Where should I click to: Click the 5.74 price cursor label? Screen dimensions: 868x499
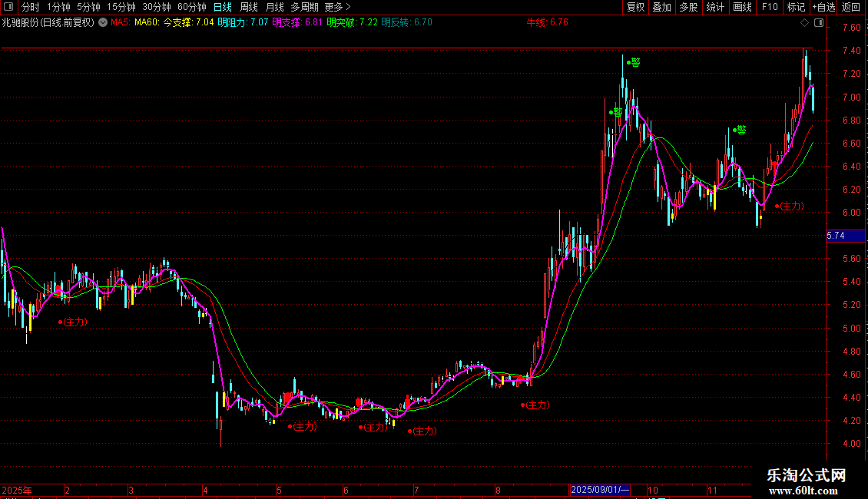tap(845, 236)
